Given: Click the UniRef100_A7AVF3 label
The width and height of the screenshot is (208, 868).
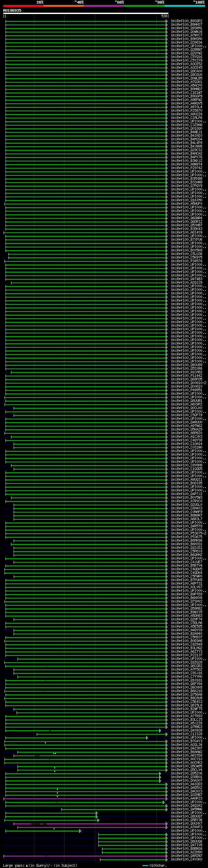Looking at the screenshot, I should coord(187,827).
